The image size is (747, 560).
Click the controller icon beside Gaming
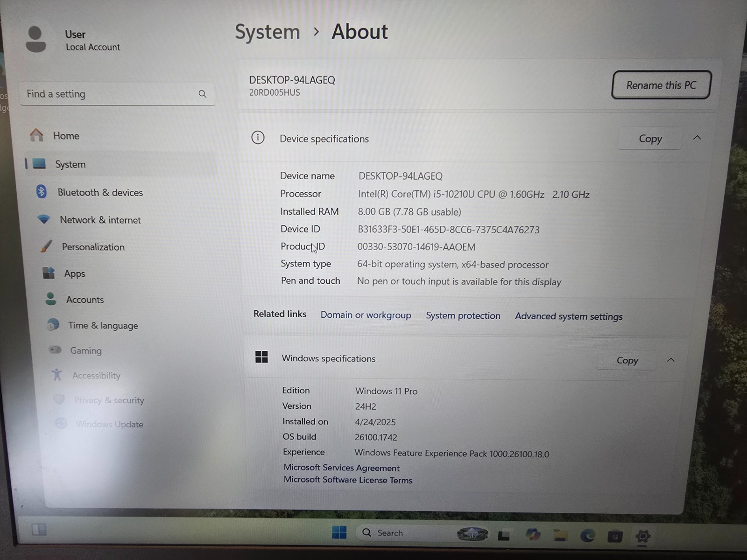coord(56,350)
